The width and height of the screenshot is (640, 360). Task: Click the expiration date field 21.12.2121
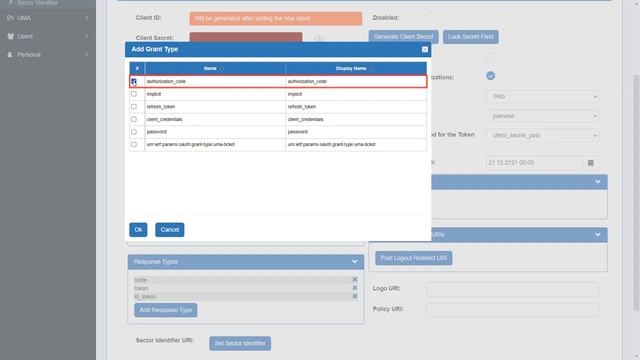click(534, 163)
